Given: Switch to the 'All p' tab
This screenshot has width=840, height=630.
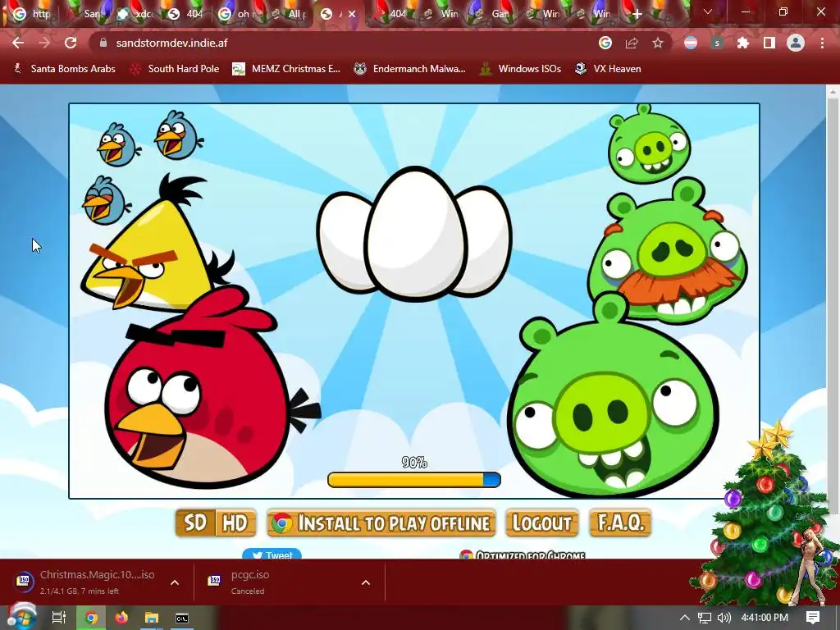Looking at the screenshot, I should [287, 14].
